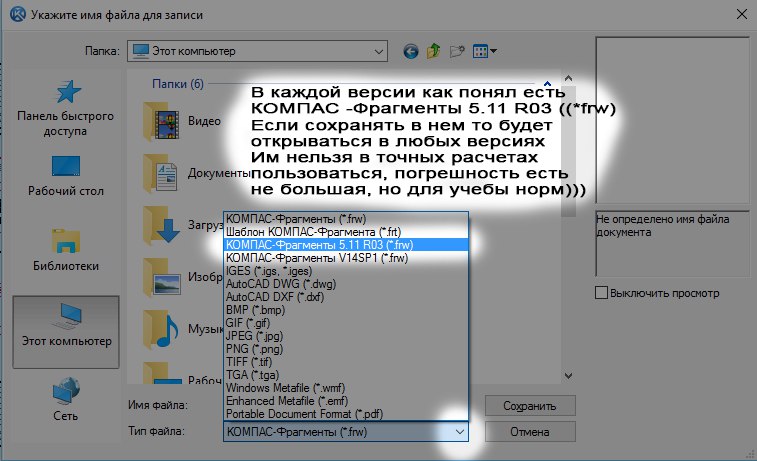Click the empty file preview pane
Screen dimensions: 757x461
672,120
